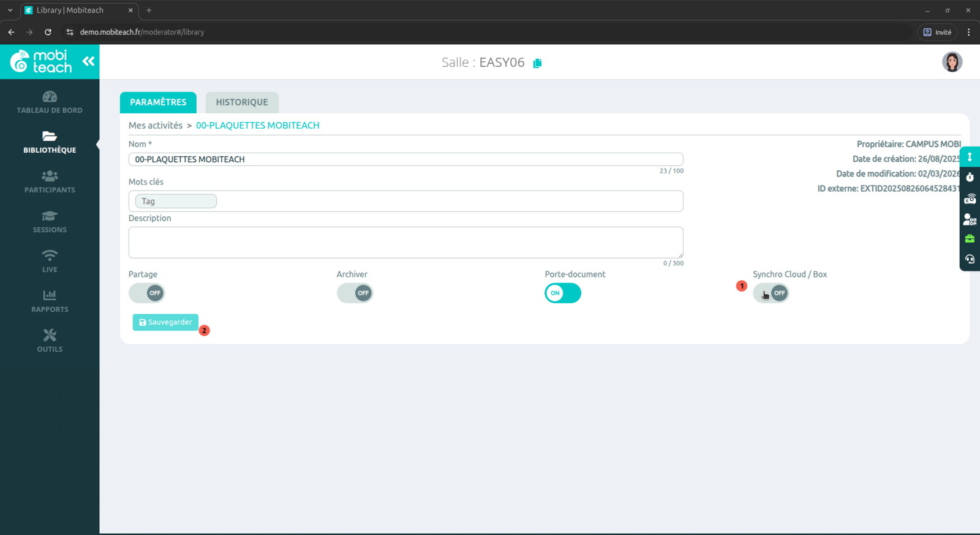The width and height of the screenshot is (980, 535).
Task: Open the Live wifi section
Action: coord(50,262)
